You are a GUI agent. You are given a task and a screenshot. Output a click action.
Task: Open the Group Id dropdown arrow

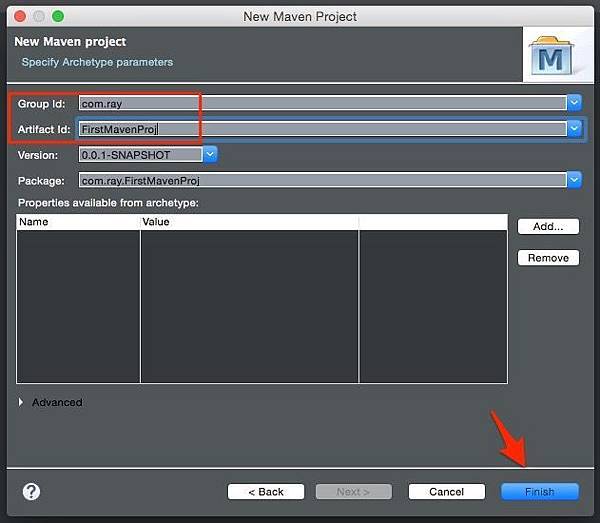[574, 103]
